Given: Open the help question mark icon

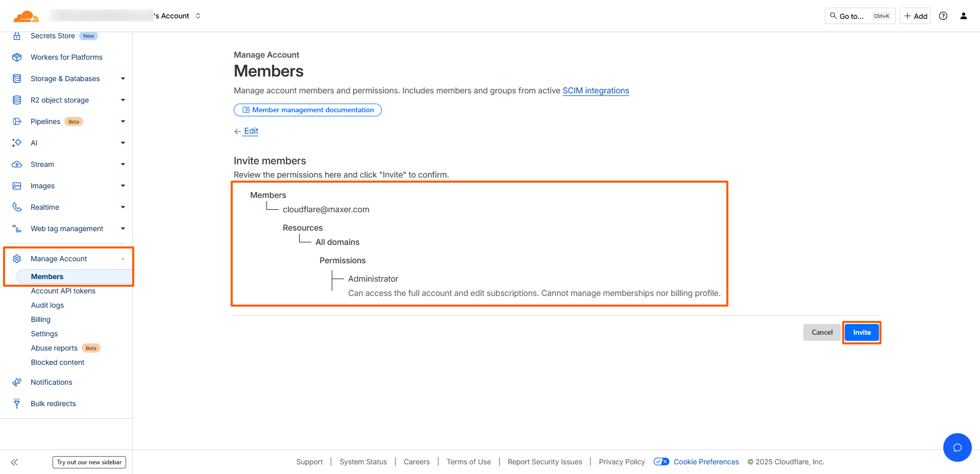Looking at the screenshot, I should coord(943,16).
